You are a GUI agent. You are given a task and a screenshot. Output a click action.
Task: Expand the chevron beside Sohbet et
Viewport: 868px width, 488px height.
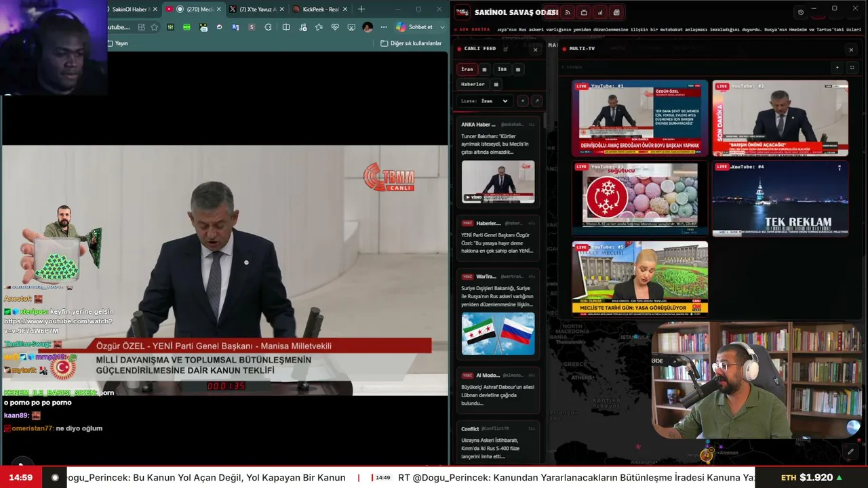click(443, 27)
